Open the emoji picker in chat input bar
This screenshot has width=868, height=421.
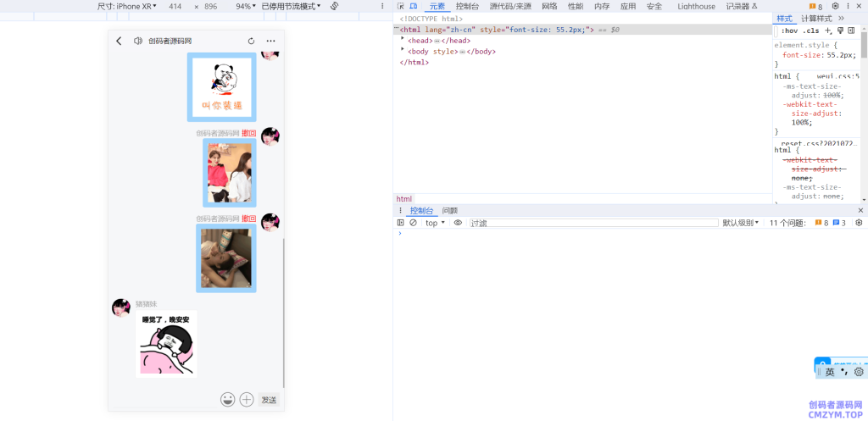click(x=227, y=399)
